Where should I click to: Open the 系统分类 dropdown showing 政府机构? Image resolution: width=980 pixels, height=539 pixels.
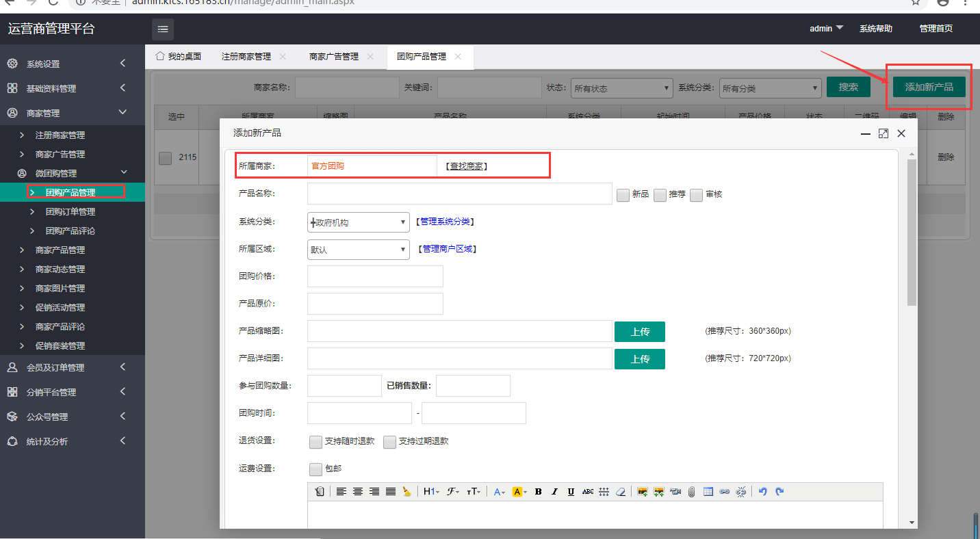click(x=359, y=222)
